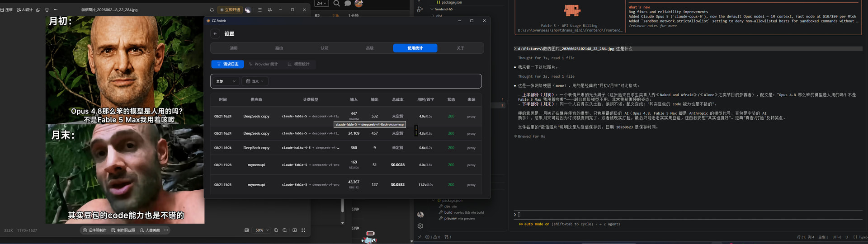Viewport: 868px width, 244px height.
Task: Click the $0.0028 cost cell
Action: pos(398,165)
